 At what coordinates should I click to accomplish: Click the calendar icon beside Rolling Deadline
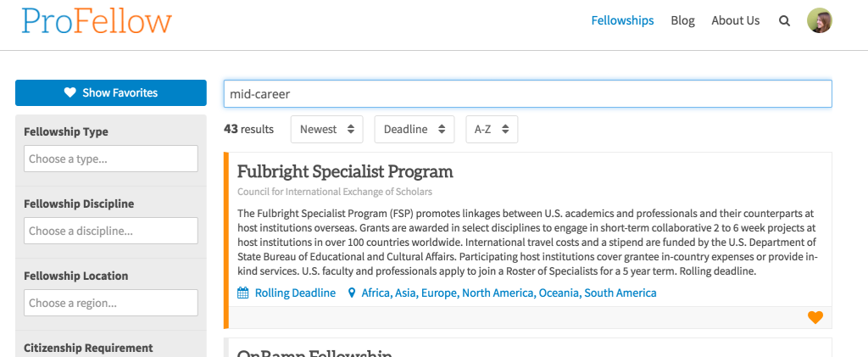pyautogui.click(x=243, y=293)
